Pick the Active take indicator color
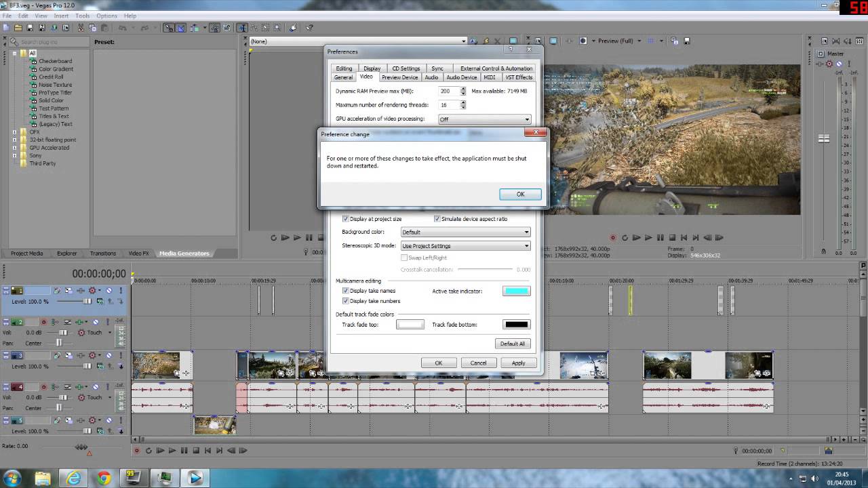Image resolution: width=868 pixels, height=488 pixels. coord(516,291)
